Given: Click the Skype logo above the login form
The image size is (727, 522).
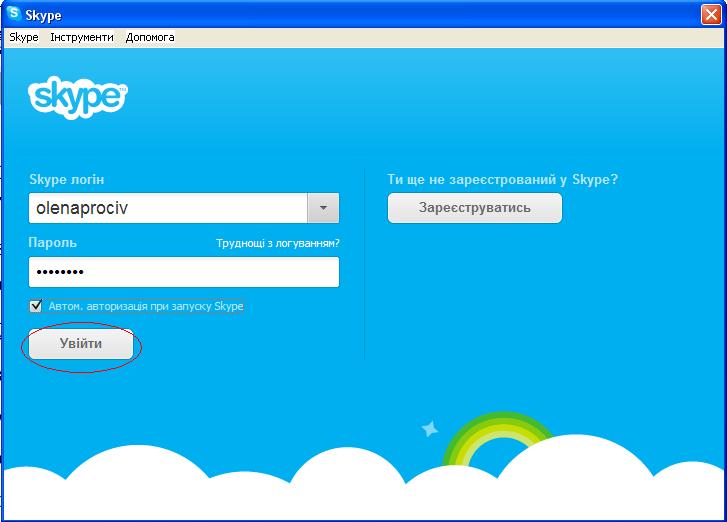Looking at the screenshot, I should coord(78,97).
